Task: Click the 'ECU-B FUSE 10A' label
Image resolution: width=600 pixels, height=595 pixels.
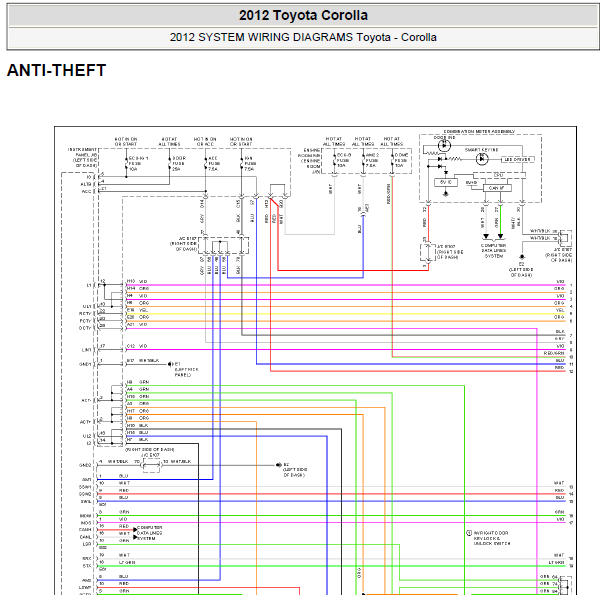Action: (x=343, y=160)
